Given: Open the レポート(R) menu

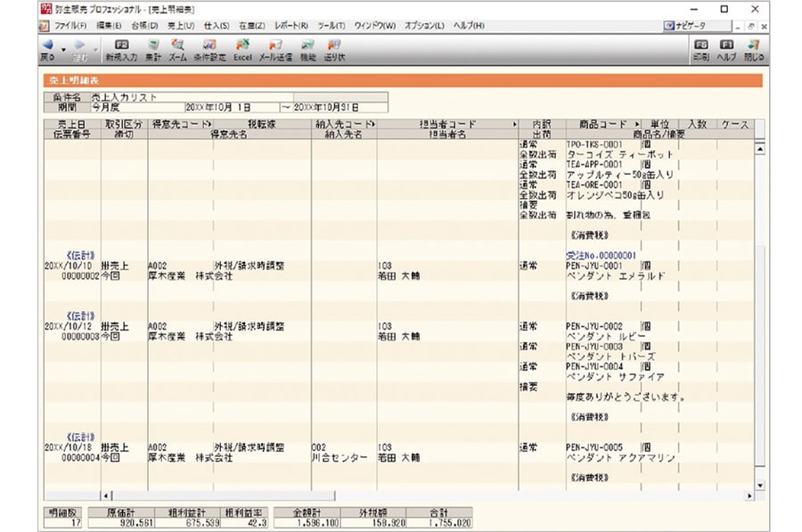Looking at the screenshot, I should point(291,26).
